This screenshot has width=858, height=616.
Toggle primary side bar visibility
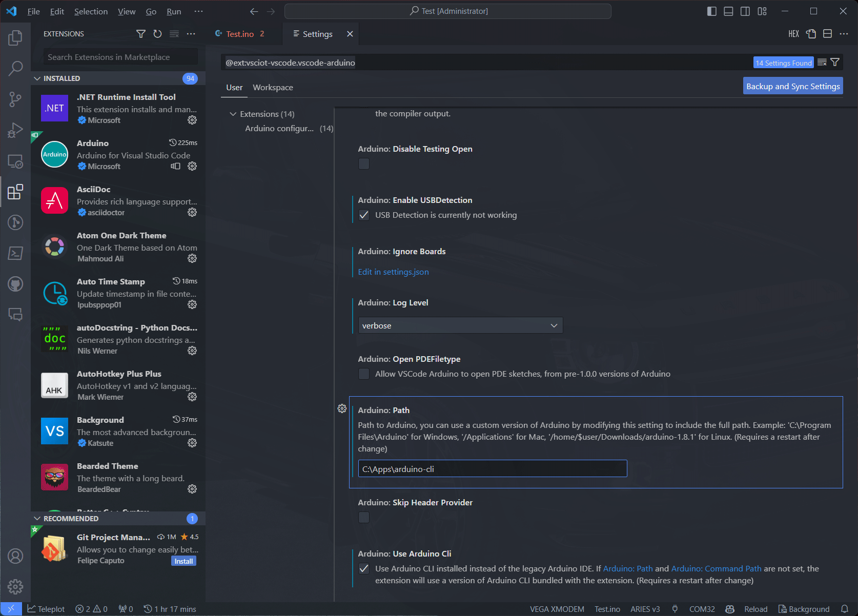pos(711,11)
